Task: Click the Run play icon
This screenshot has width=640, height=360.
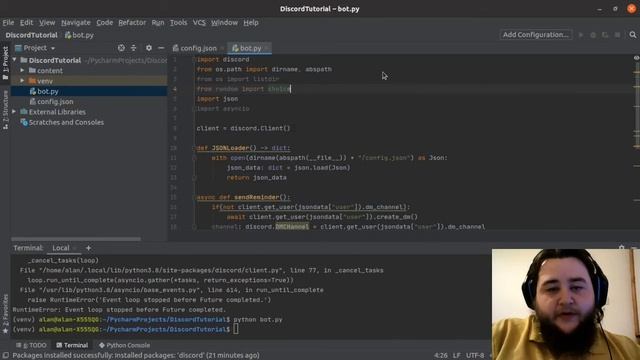Action: (x=581, y=35)
